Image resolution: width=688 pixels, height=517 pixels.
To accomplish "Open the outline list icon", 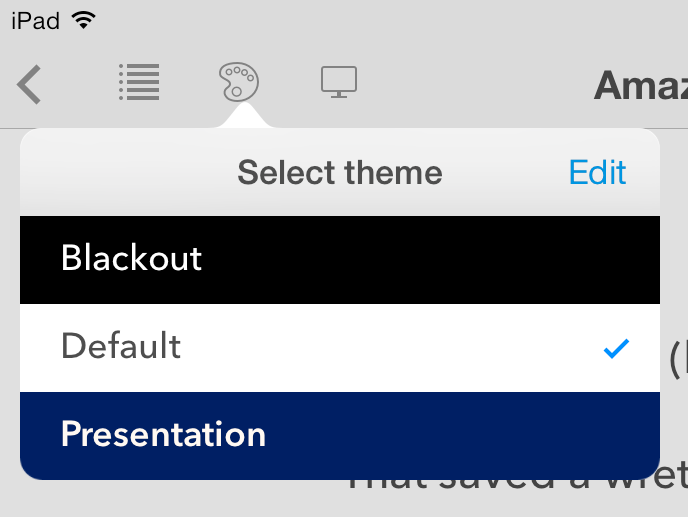I will [x=139, y=82].
